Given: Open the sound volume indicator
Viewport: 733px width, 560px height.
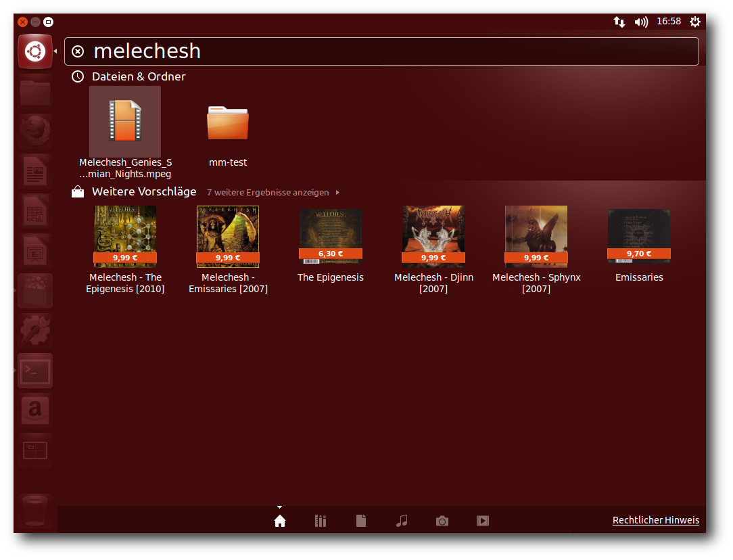Looking at the screenshot, I should [641, 22].
